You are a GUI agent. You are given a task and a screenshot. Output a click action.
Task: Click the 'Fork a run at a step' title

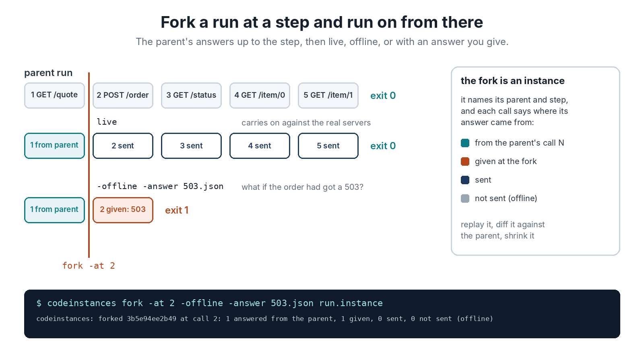[322, 22]
